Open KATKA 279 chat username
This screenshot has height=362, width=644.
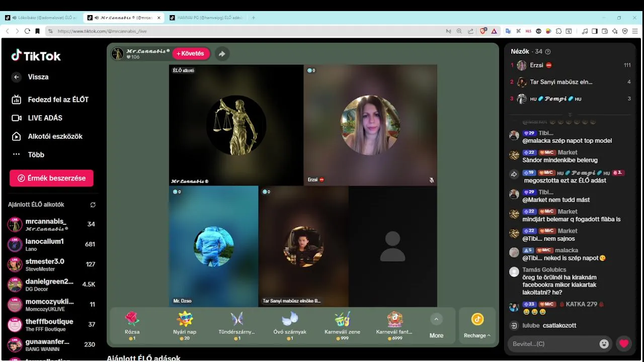(x=581, y=304)
